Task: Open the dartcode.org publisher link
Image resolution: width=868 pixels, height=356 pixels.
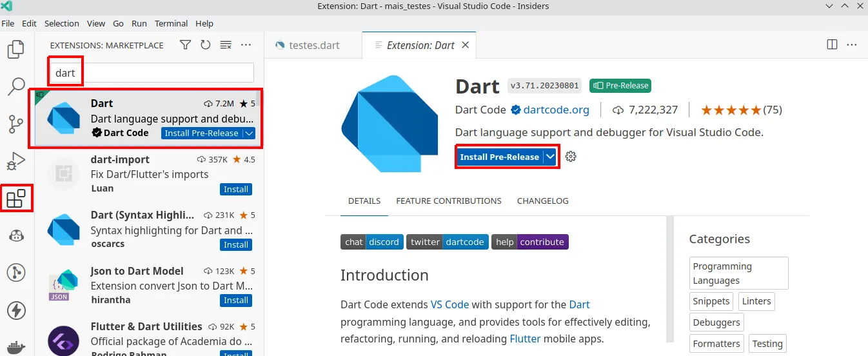Action: point(556,110)
